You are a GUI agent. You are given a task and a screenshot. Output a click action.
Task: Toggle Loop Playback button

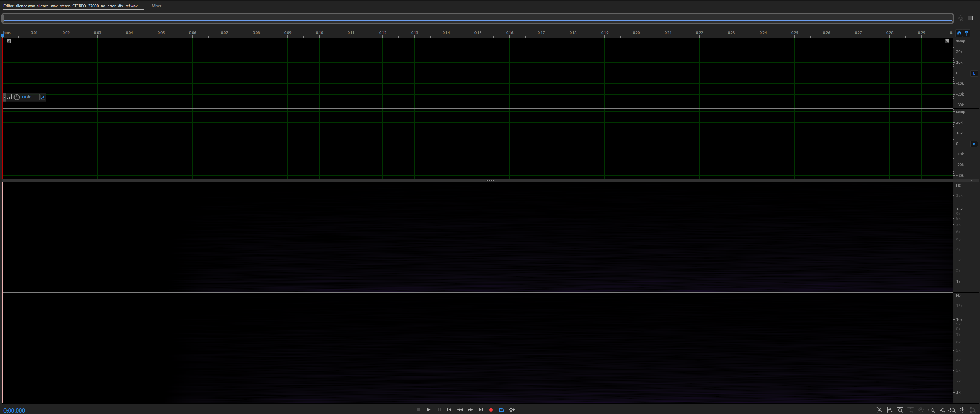tap(501, 410)
